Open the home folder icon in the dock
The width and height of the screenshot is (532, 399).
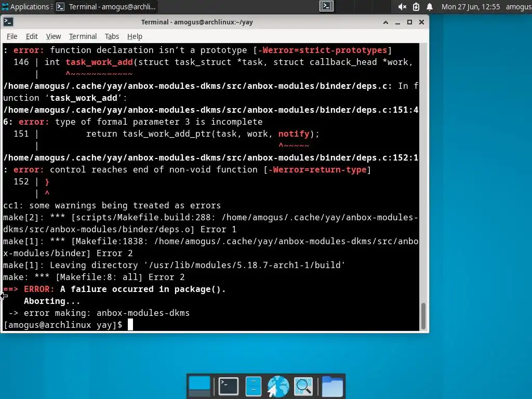click(332, 386)
